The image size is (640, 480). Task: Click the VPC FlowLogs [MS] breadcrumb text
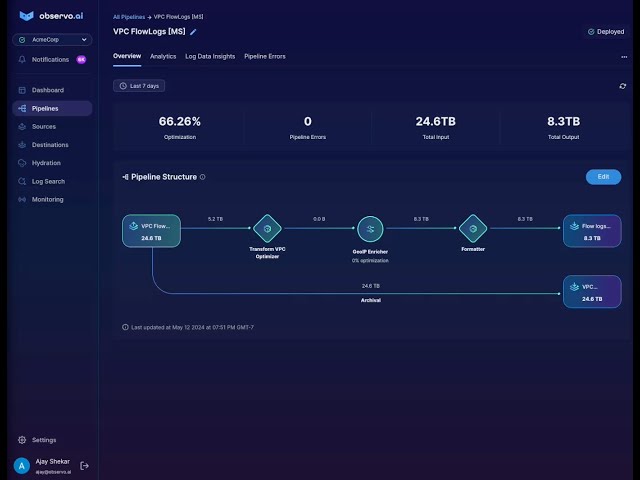(178, 17)
